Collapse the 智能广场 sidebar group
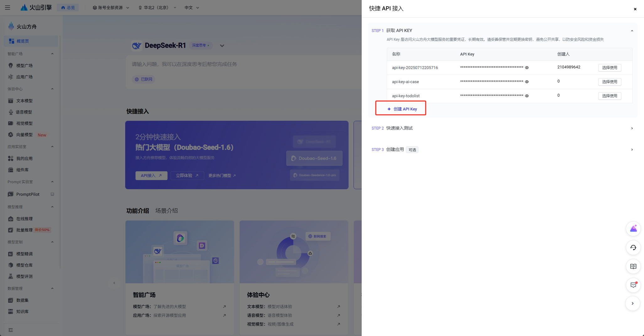Screen dimensions: 644x336 point(52,54)
